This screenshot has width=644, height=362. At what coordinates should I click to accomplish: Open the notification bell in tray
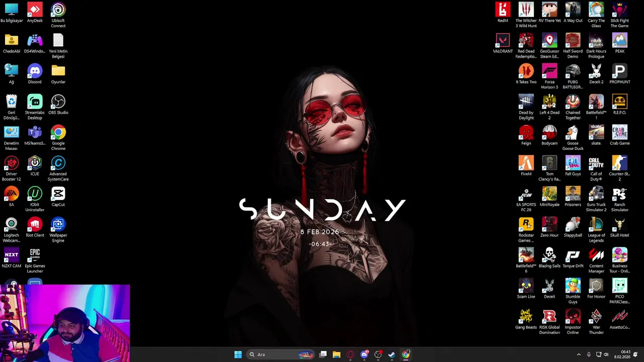point(636,354)
